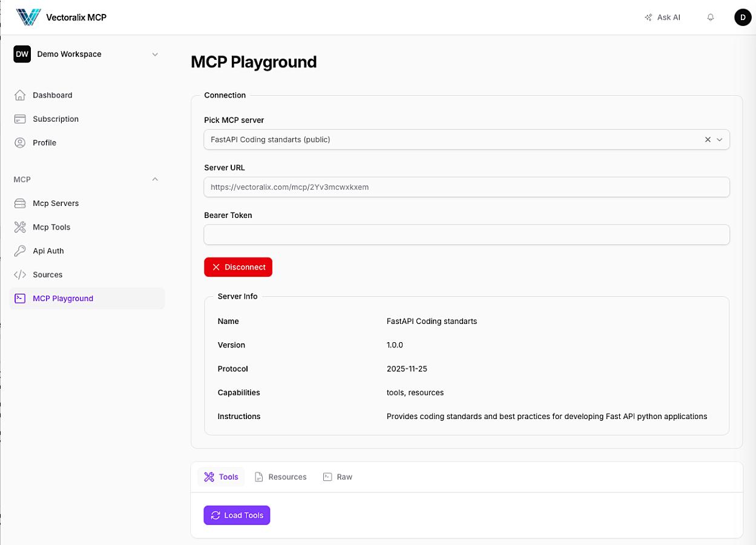
Task: Click the MCP Playground terminal icon
Action: tap(20, 299)
